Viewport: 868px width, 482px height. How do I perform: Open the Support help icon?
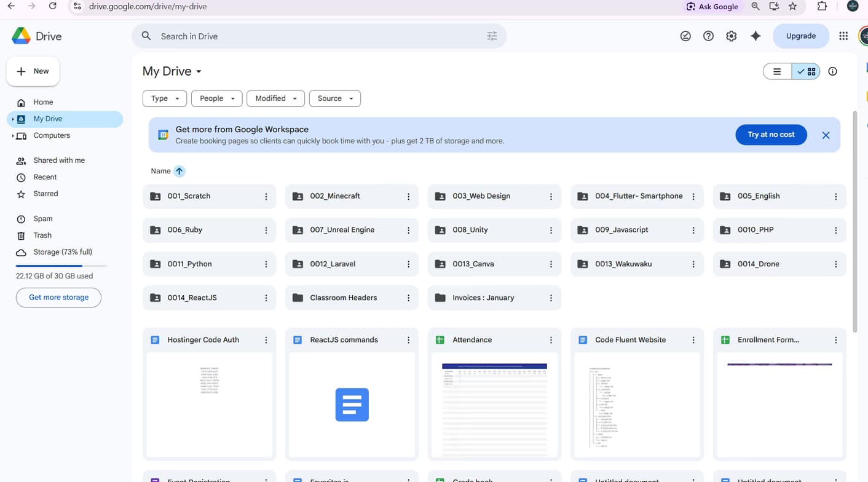point(708,36)
